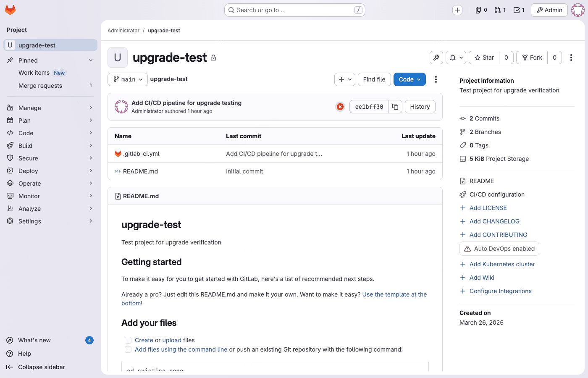
Task: Open the Code dropdown button
Action: (x=409, y=79)
